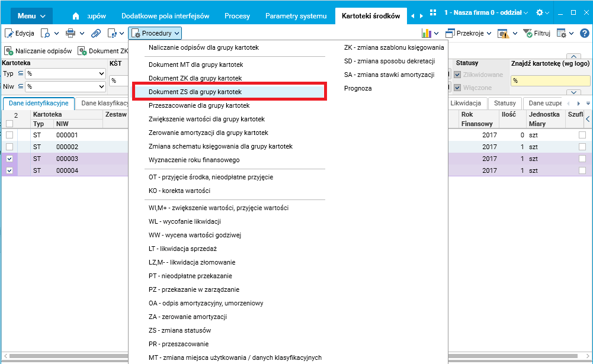Expand the printer dropdown arrow
593x364 pixels.
click(82, 33)
